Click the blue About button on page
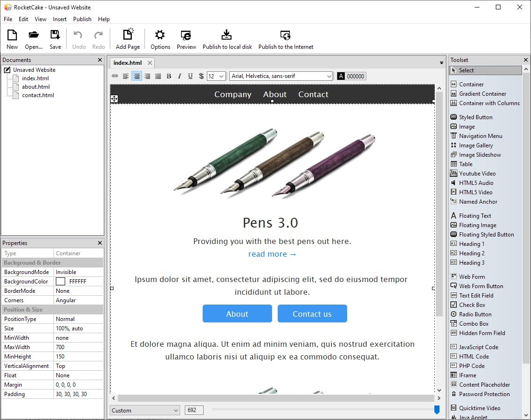The width and height of the screenshot is (531, 420). point(237,313)
